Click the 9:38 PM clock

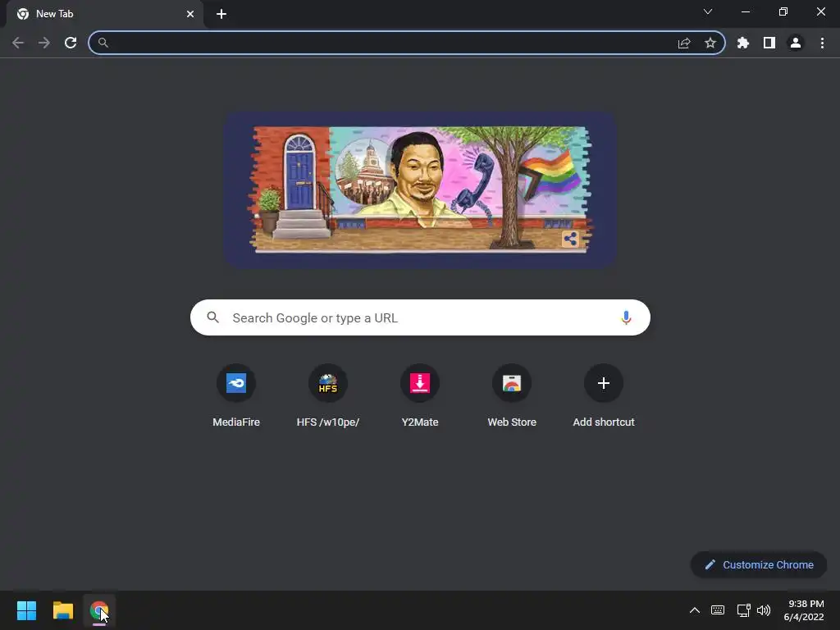(804, 610)
